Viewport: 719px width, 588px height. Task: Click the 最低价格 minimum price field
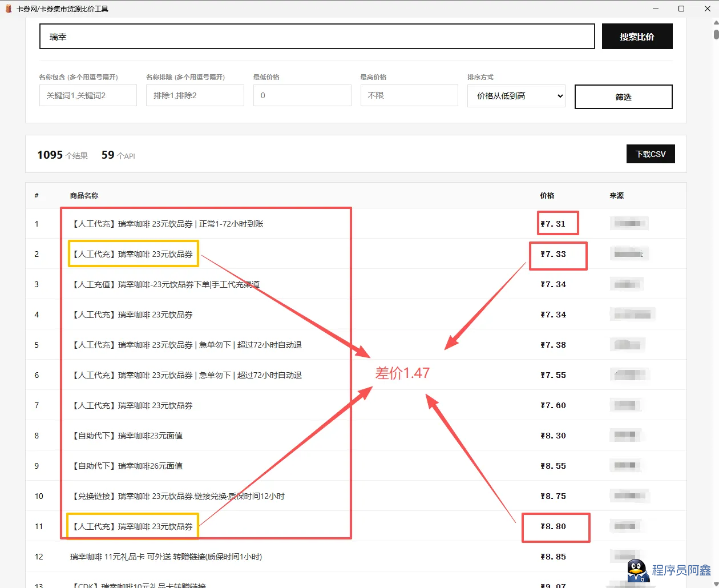point(302,95)
